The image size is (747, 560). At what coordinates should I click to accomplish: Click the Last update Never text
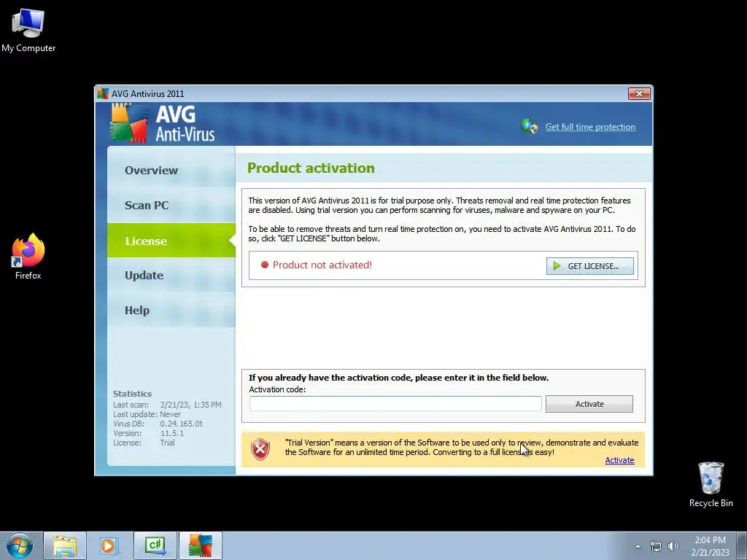pyautogui.click(x=147, y=414)
